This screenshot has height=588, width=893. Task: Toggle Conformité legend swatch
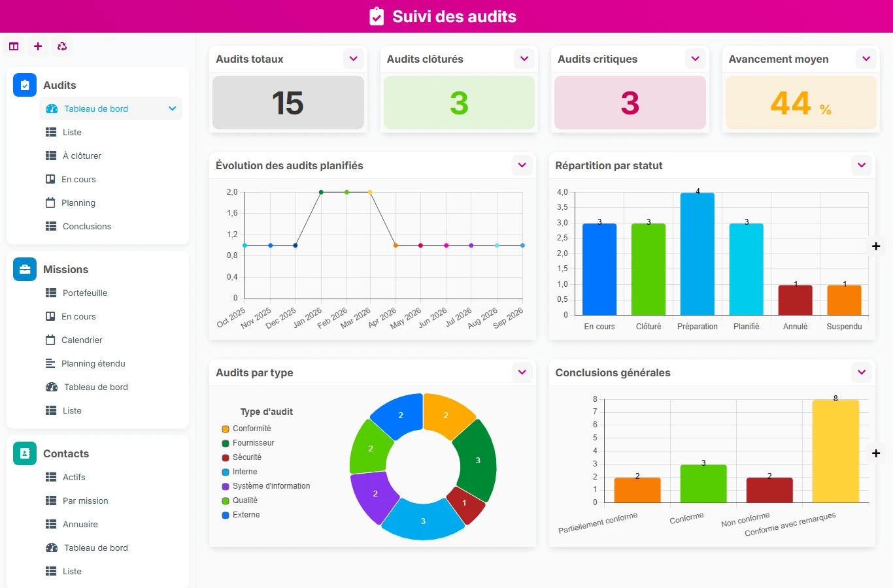tap(226, 429)
